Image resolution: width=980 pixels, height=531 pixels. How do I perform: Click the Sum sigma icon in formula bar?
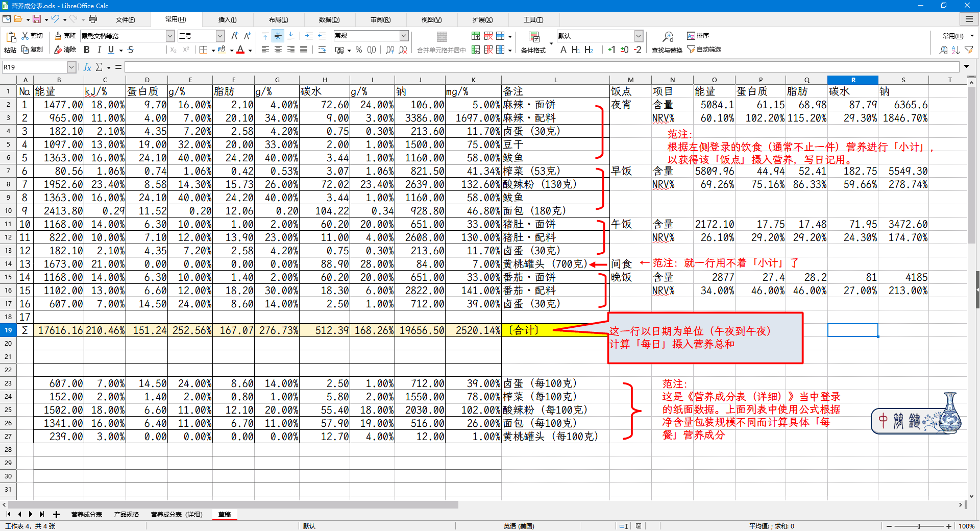pos(99,67)
